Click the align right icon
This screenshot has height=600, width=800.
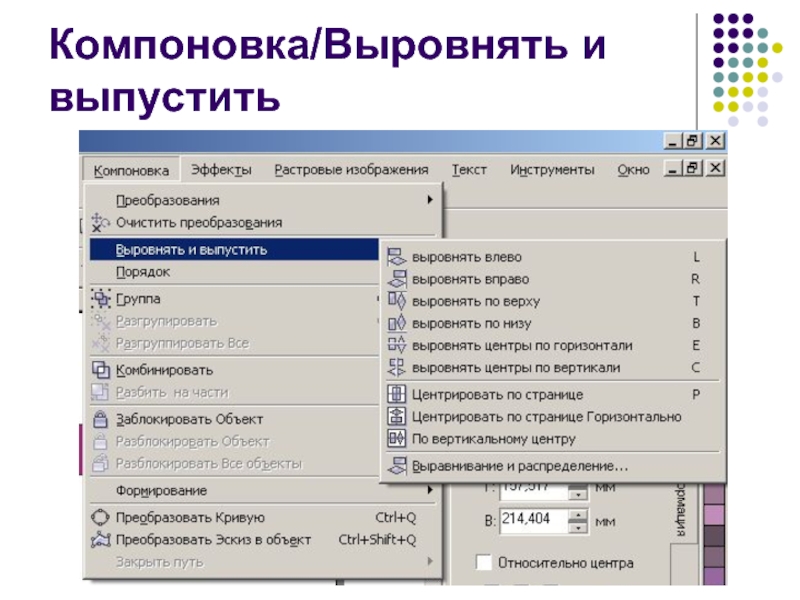pos(396,279)
